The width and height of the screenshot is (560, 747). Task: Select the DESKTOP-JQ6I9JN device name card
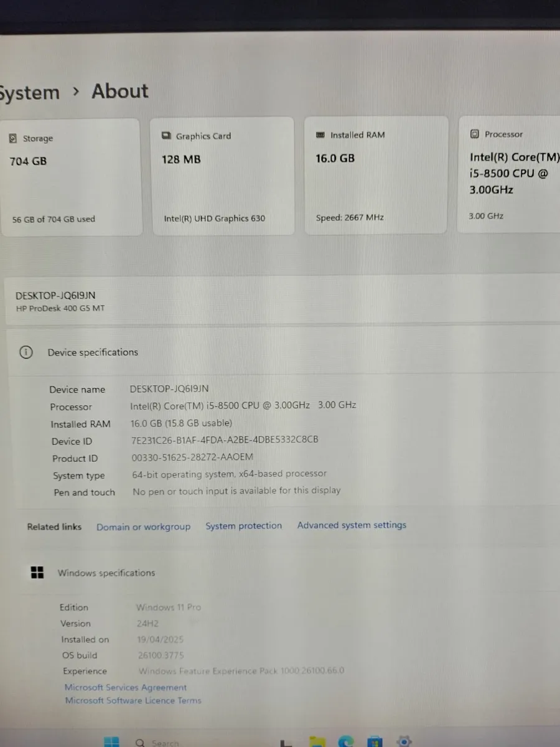(283, 301)
